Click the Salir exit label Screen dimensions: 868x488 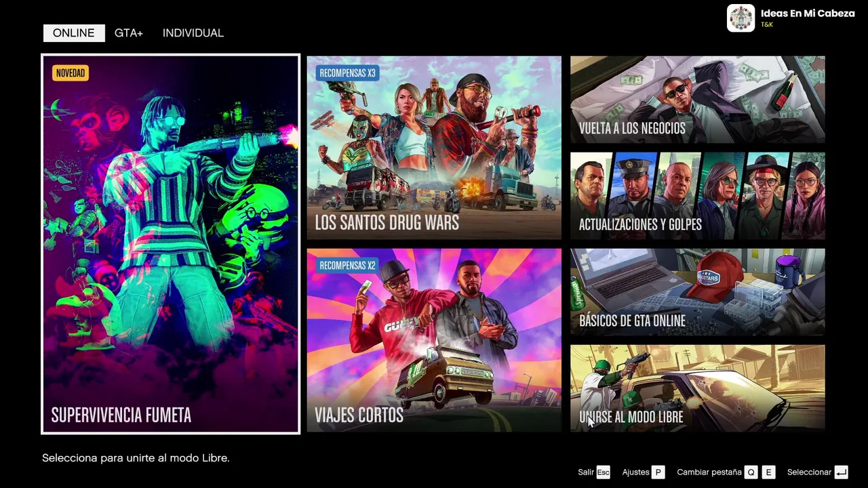click(586, 472)
